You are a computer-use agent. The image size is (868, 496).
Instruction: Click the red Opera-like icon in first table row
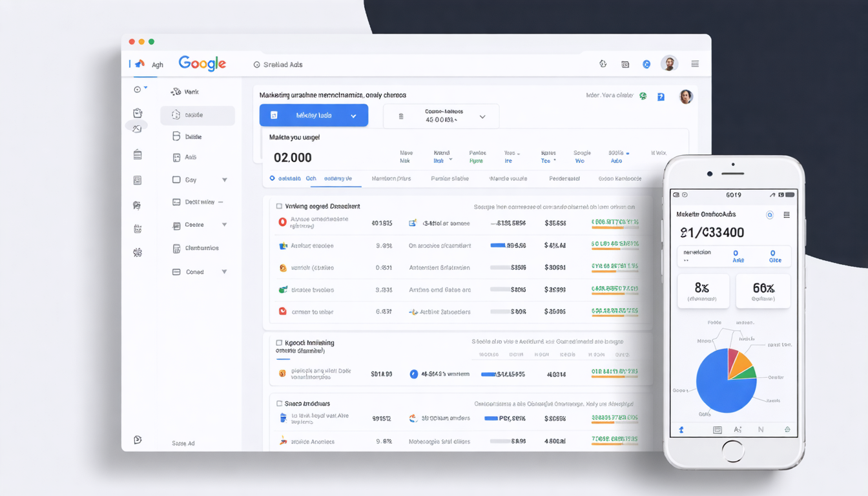click(x=282, y=222)
